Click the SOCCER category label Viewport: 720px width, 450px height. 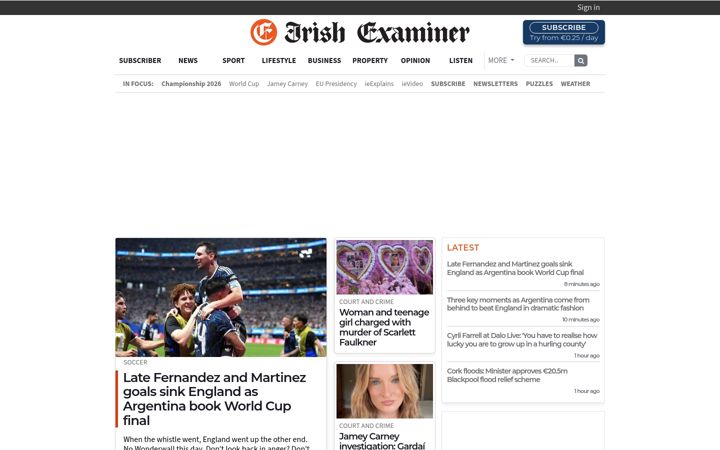tap(135, 362)
